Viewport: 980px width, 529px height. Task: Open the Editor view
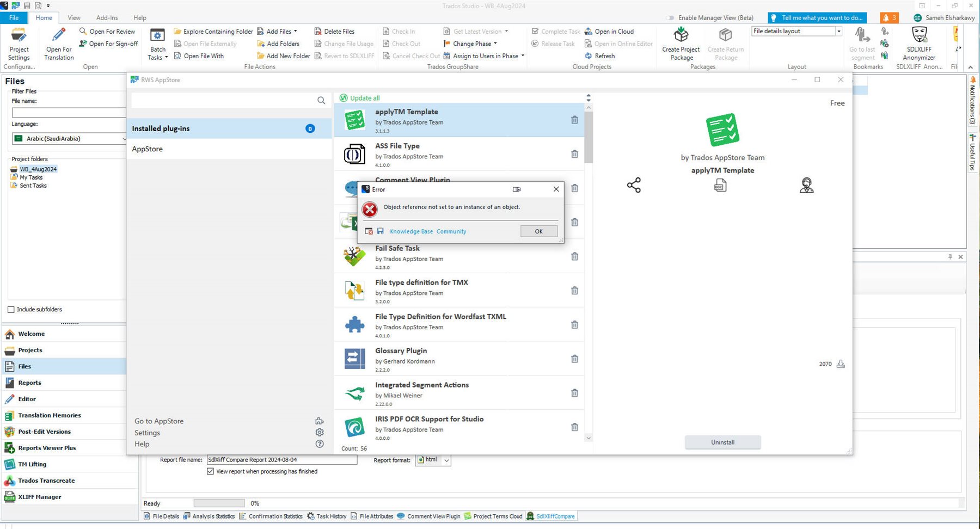click(x=64, y=399)
